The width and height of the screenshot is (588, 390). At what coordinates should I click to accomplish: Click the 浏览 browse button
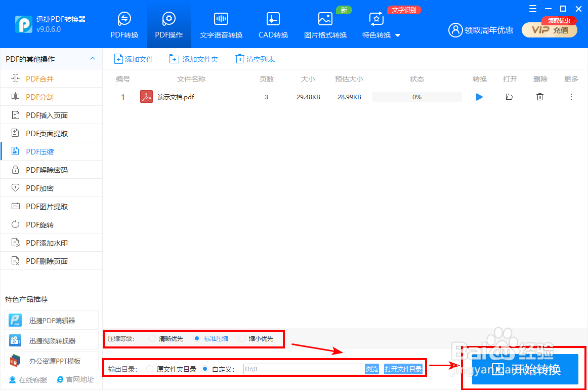click(371, 369)
